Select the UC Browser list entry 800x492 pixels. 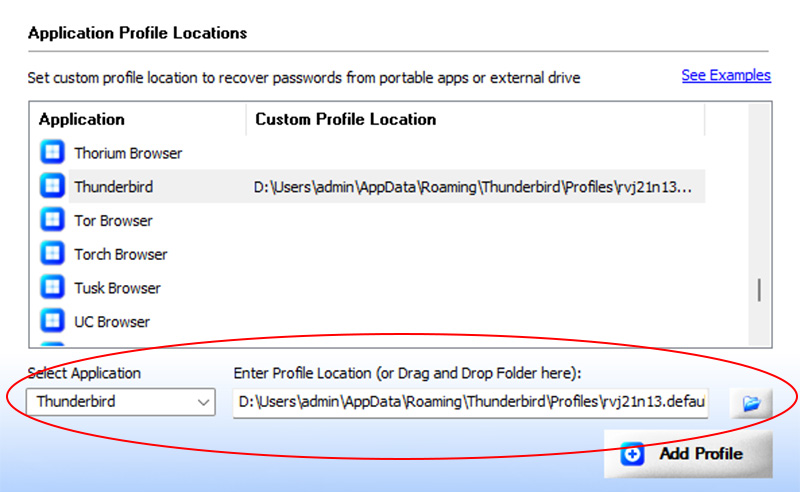pyautogui.click(x=112, y=322)
